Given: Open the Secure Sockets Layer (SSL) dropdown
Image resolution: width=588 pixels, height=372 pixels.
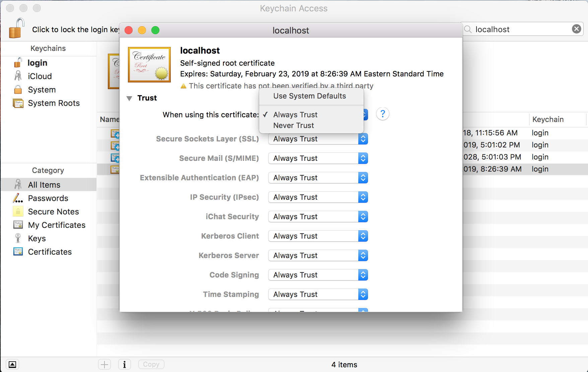Looking at the screenshot, I should pyautogui.click(x=318, y=139).
